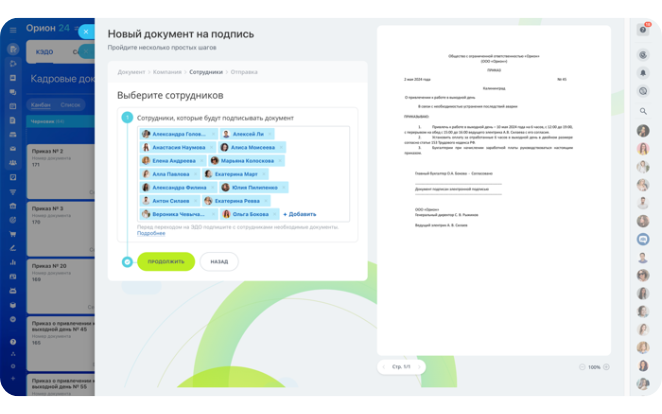662x414 pixels.
Task: Remove Марьяна Колоскова from the list
Action: coord(280,161)
